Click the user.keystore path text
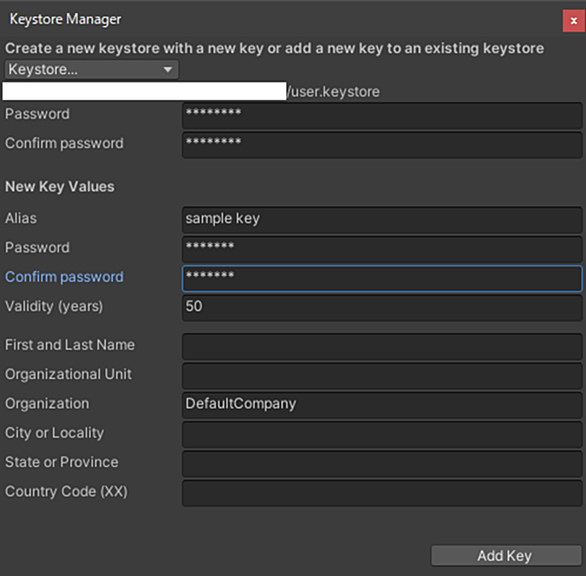Image resolution: width=586 pixels, height=576 pixels. [334, 92]
